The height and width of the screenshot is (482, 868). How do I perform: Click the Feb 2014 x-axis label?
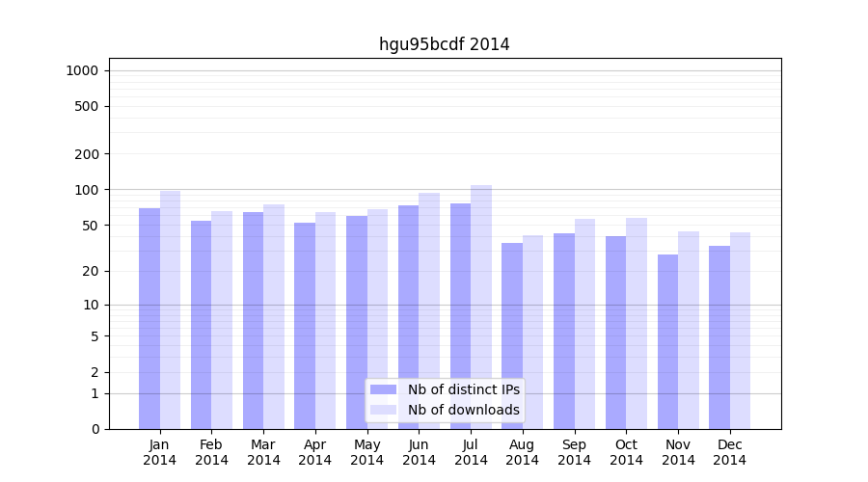click(x=211, y=452)
